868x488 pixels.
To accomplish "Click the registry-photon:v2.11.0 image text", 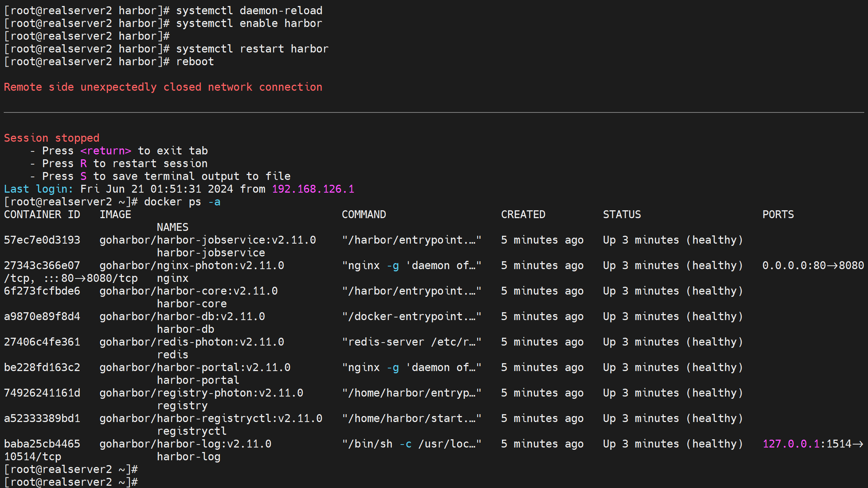I will coord(201,393).
